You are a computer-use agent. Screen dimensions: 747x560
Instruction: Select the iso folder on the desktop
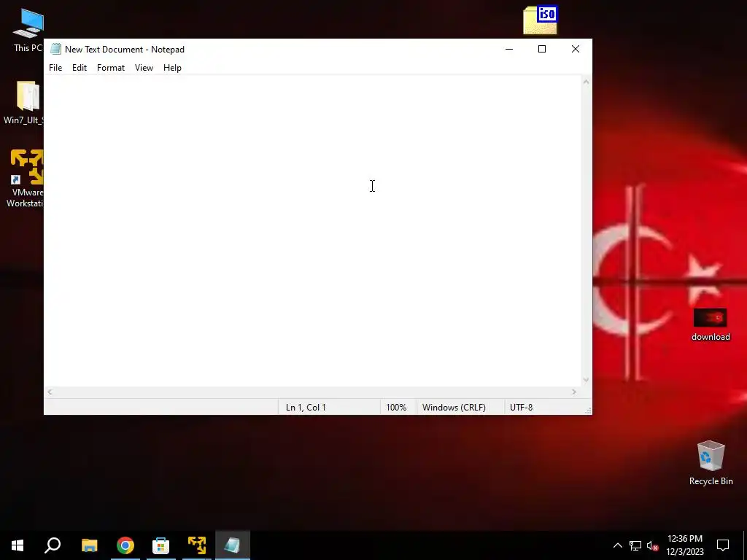pos(541,20)
